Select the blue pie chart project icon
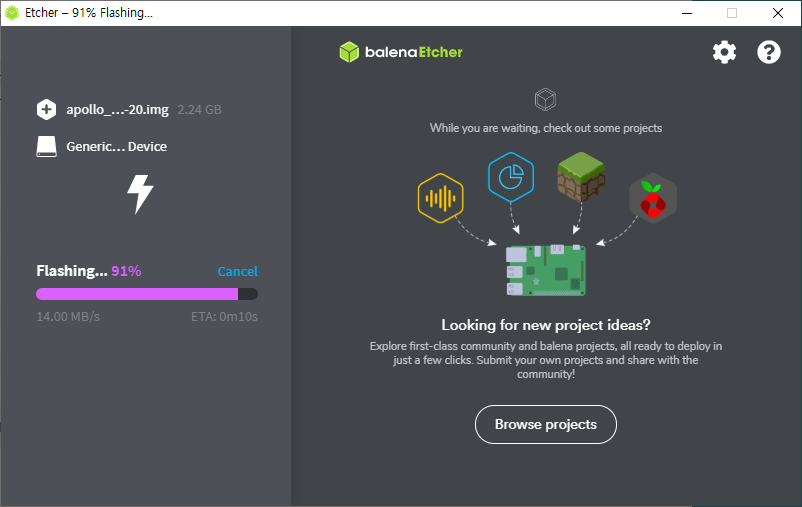The height and width of the screenshot is (507, 802). 511,177
